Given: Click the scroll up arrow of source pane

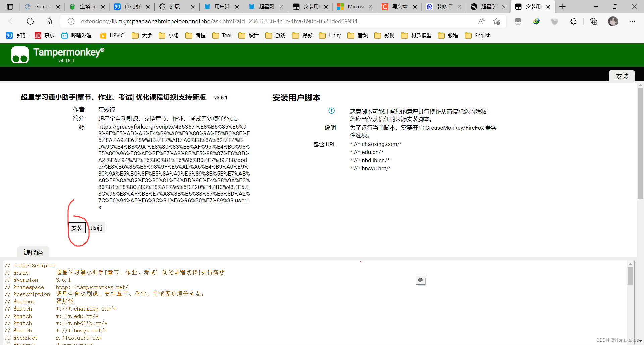Looking at the screenshot, I should coord(631,264).
